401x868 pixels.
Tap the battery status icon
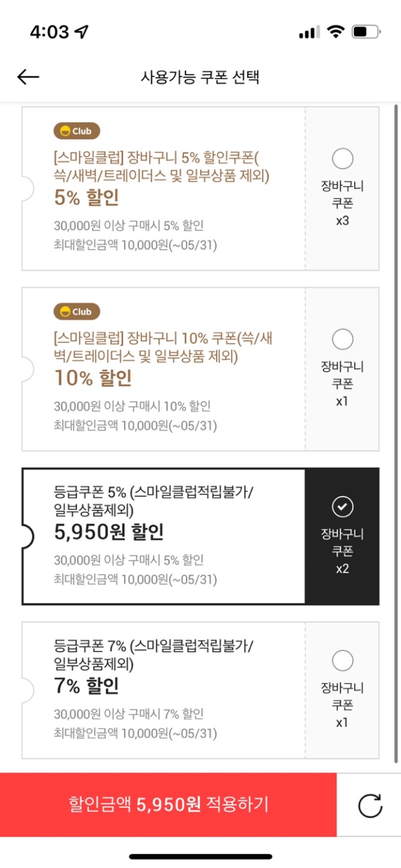click(x=367, y=32)
